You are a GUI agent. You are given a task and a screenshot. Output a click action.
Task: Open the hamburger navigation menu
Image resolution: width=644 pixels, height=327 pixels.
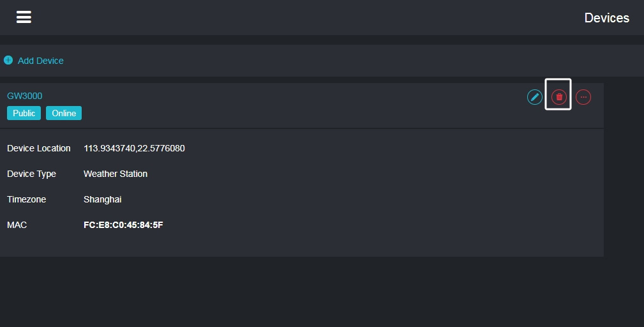24,17
